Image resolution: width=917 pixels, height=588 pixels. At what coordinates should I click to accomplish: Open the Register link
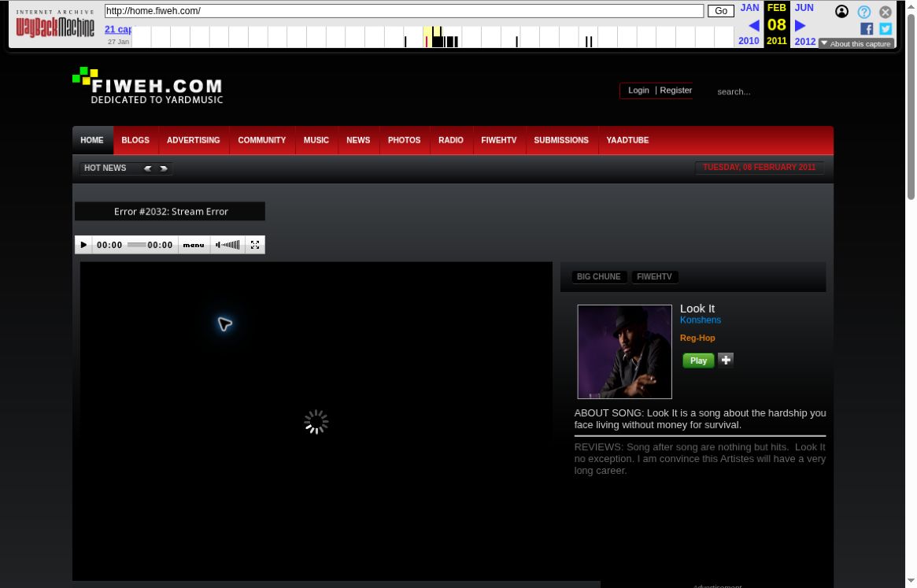click(x=676, y=90)
